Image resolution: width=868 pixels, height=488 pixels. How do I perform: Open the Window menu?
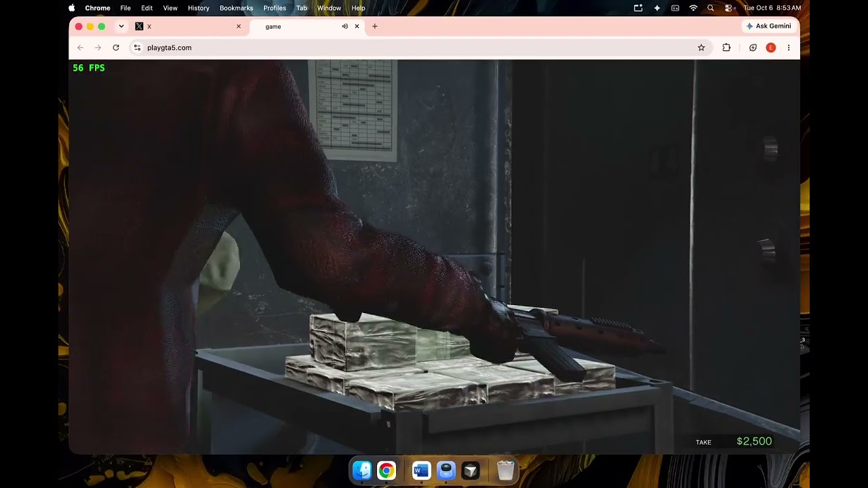pyautogui.click(x=330, y=8)
